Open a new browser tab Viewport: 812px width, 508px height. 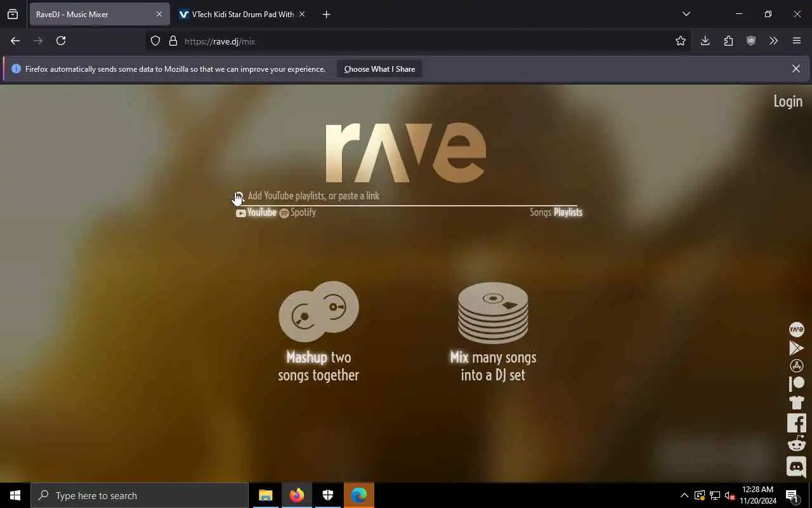point(326,14)
